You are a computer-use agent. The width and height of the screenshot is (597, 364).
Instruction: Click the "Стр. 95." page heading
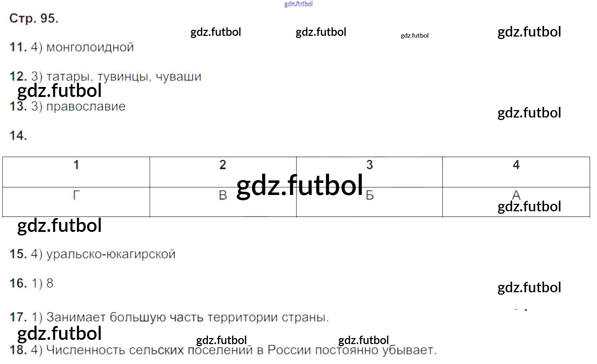pyautogui.click(x=34, y=18)
